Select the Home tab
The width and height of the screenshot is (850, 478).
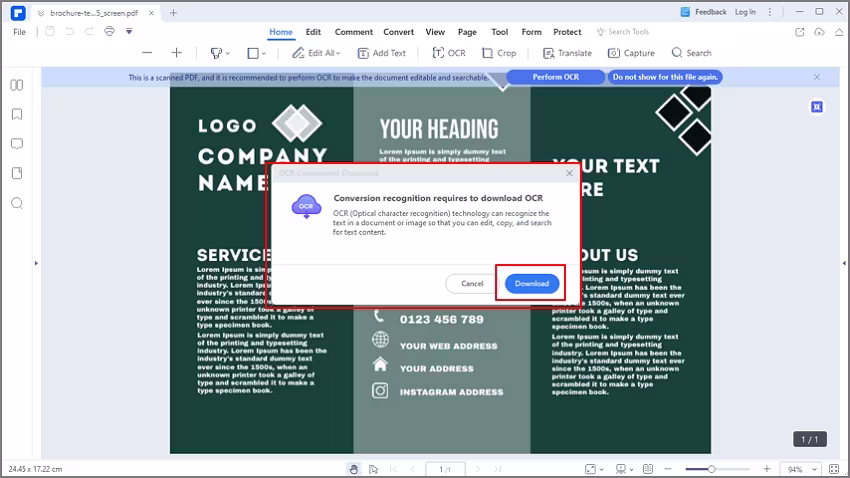[x=281, y=32]
